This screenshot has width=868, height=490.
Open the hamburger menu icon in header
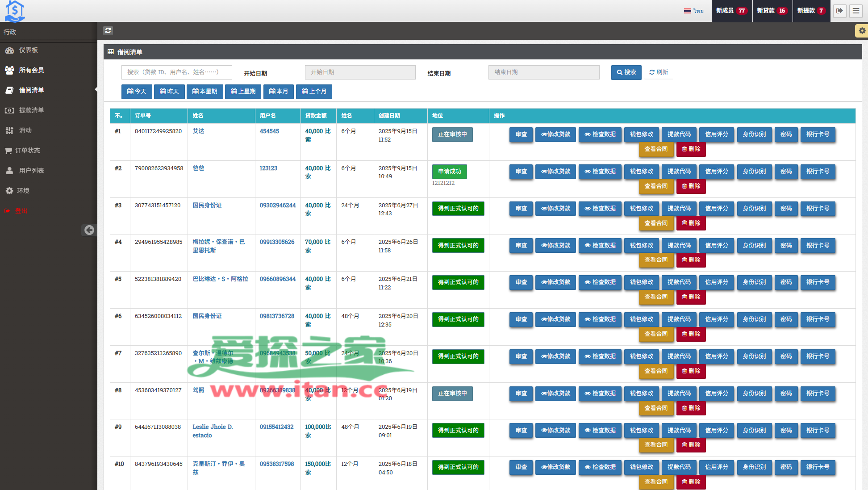point(856,11)
